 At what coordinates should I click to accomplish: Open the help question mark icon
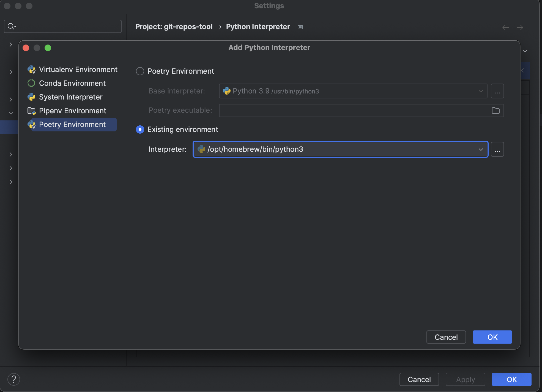14,379
